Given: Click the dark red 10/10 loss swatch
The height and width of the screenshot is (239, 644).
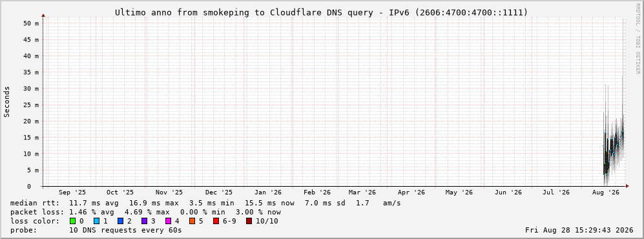Looking at the screenshot, I should pyautogui.click(x=249, y=222).
